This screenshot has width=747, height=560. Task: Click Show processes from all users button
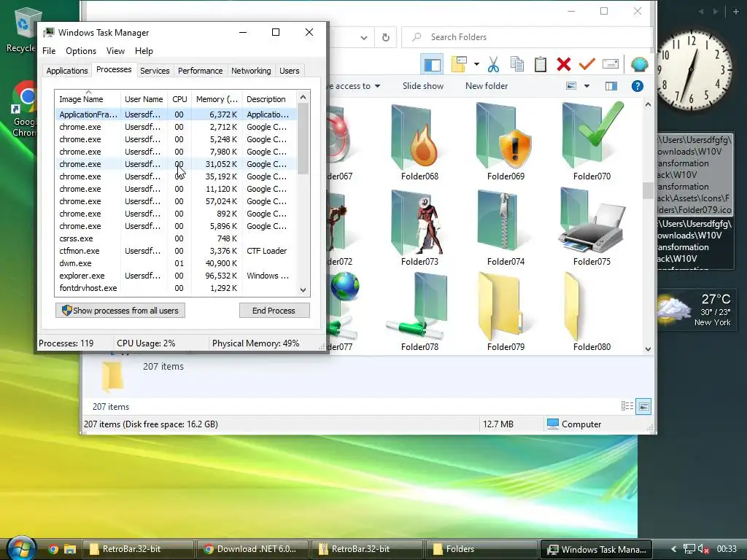tap(120, 311)
